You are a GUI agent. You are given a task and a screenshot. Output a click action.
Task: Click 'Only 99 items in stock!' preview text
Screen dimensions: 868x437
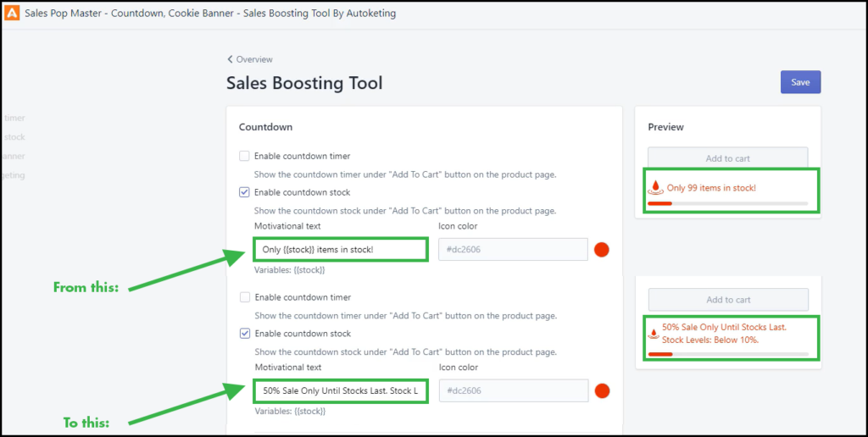click(x=711, y=188)
